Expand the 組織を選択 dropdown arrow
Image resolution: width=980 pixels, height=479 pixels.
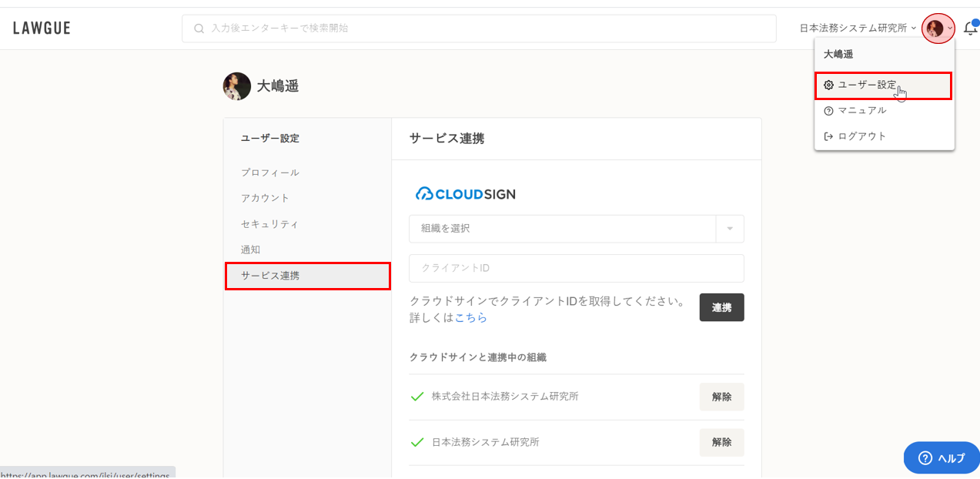point(730,229)
